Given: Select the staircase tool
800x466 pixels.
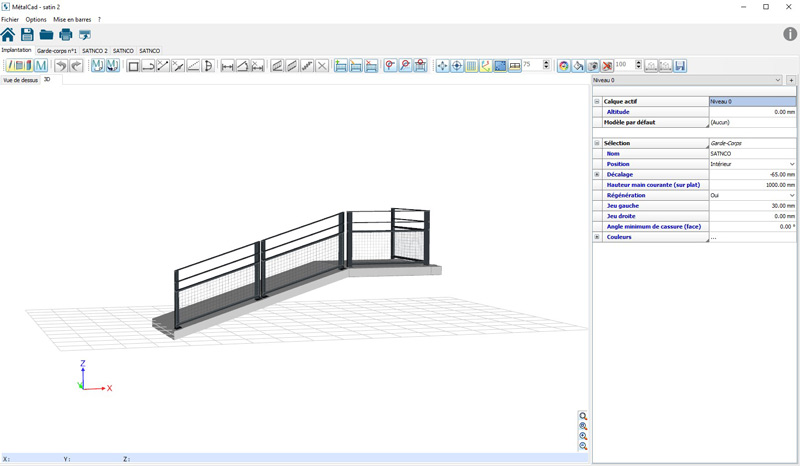Looking at the screenshot, I should click(x=307, y=66).
